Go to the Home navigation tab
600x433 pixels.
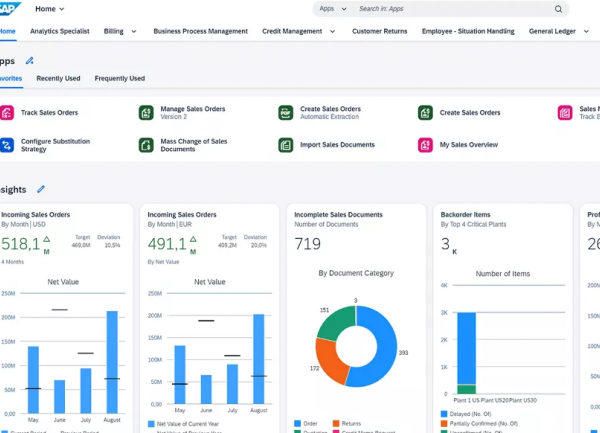(x=8, y=31)
